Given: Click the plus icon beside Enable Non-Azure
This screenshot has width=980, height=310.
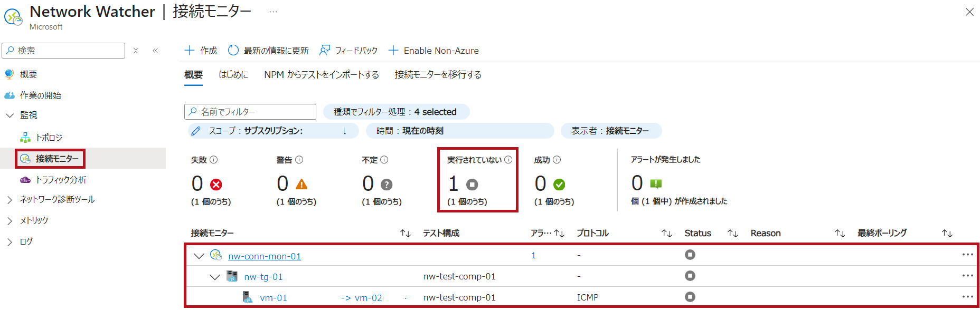Looking at the screenshot, I should coord(393,50).
